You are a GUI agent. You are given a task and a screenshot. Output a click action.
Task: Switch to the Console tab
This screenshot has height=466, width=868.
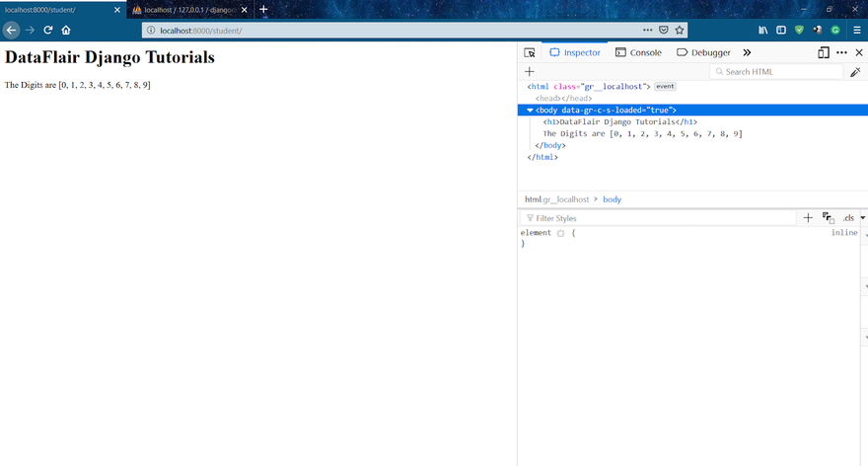pos(638,52)
